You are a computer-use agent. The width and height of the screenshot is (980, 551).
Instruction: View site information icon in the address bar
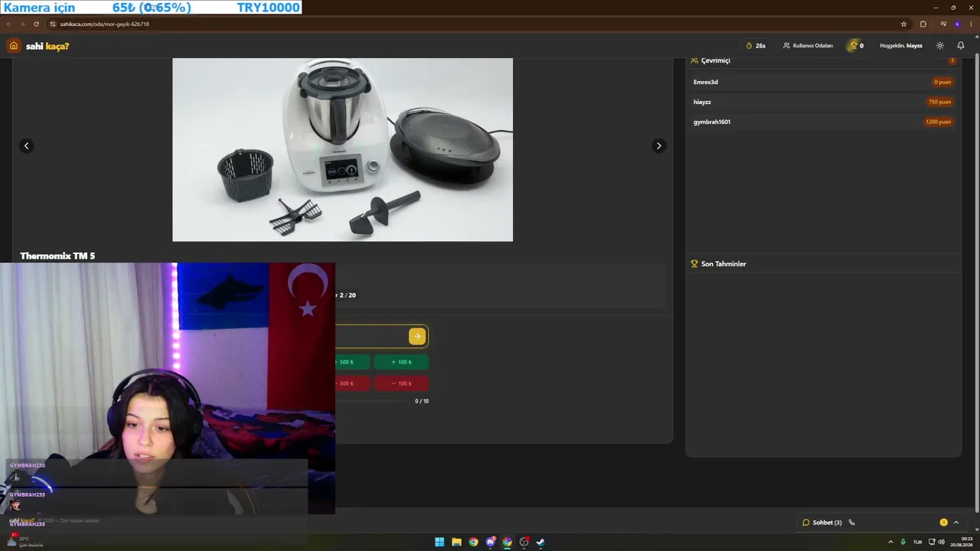pyautogui.click(x=53, y=24)
